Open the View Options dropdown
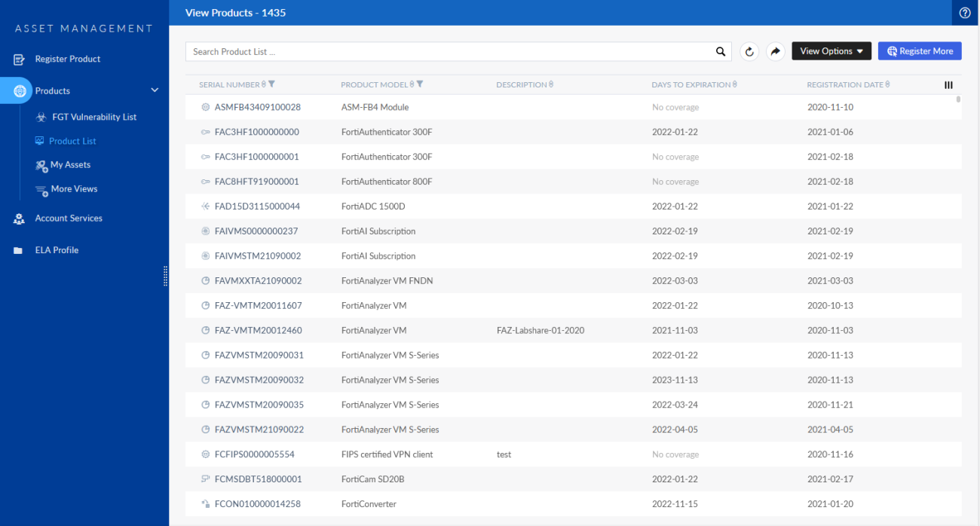 coord(831,50)
